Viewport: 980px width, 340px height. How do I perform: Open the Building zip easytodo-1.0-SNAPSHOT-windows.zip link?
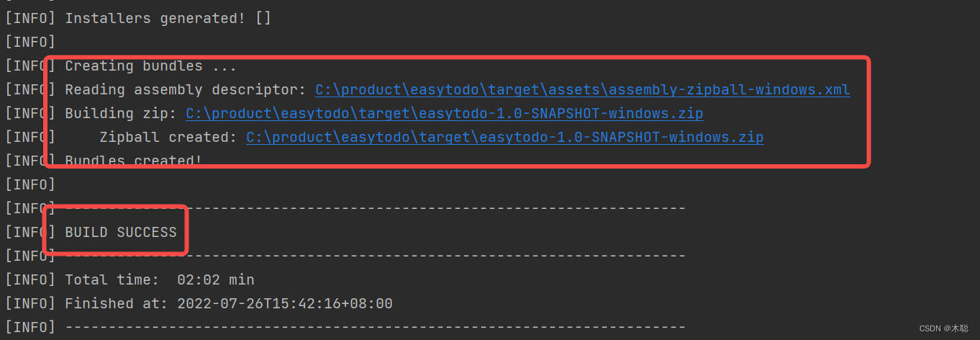pyautogui.click(x=445, y=114)
